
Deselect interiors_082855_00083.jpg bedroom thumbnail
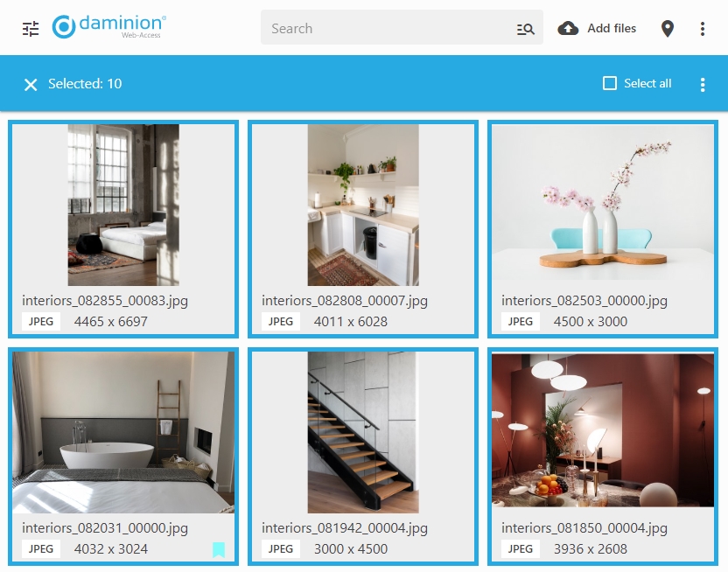(123, 205)
